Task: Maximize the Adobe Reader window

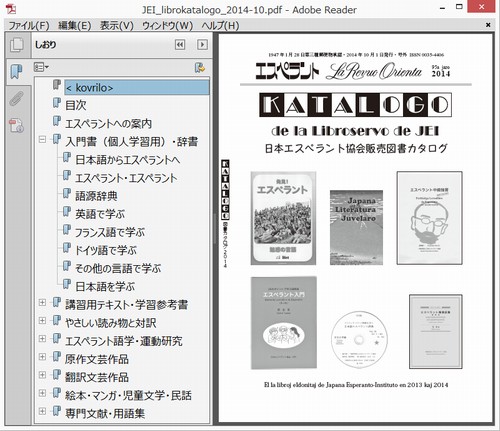Action: [459, 7]
